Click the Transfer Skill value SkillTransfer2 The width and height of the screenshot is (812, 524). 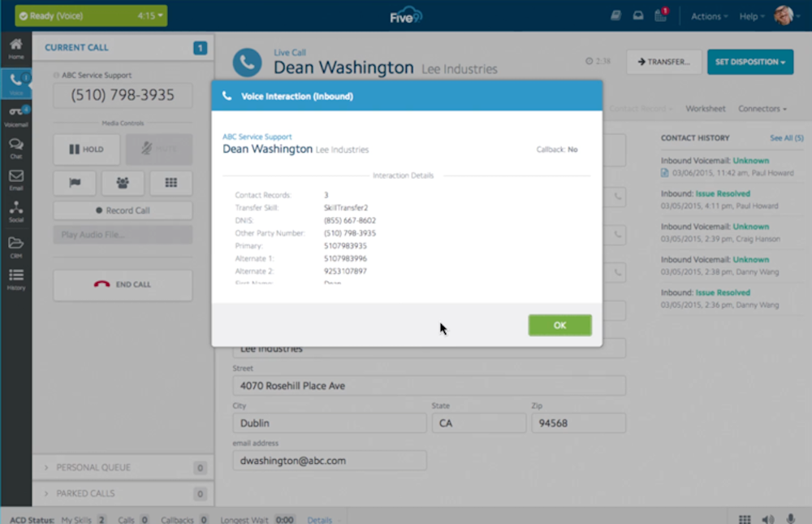(346, 207)
